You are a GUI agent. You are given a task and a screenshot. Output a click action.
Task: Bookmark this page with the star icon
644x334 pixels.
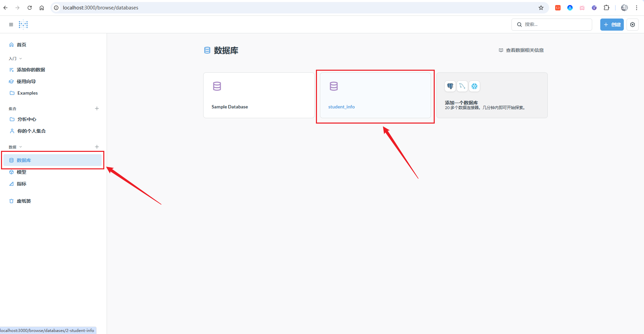541,8
